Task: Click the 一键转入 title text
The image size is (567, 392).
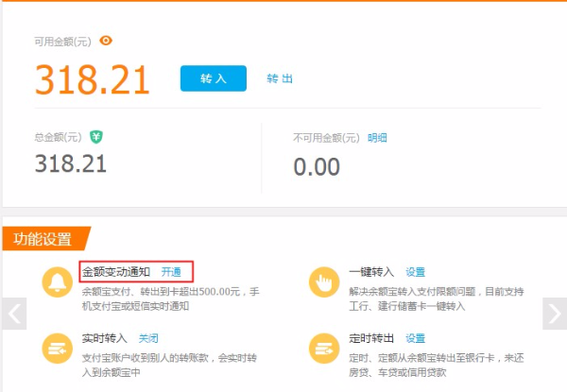Action: pyautogui.click(x=370, y=272)
